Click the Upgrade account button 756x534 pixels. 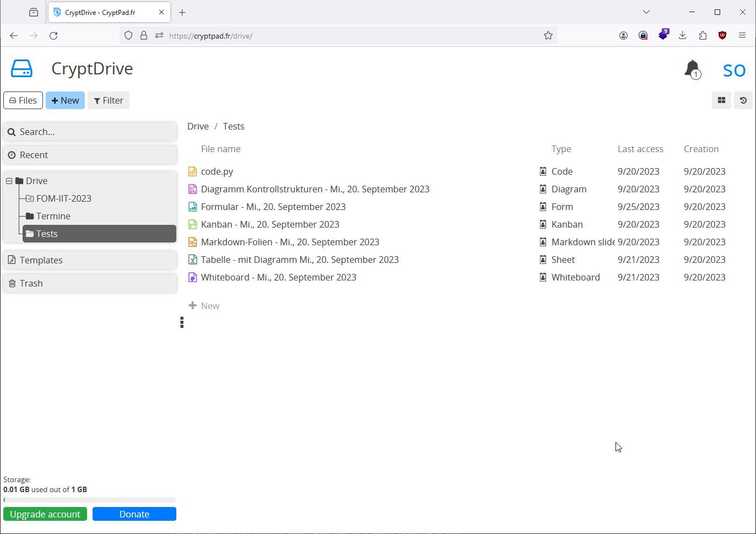tap(45, 514)
